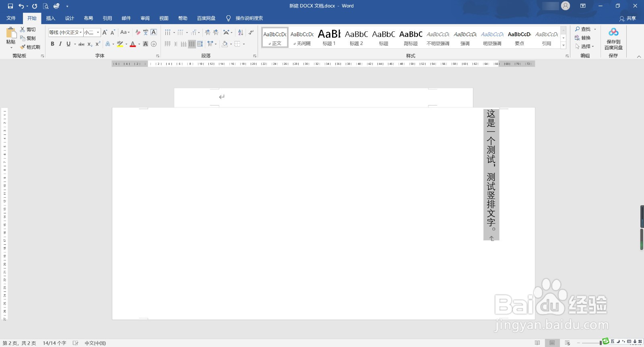The width and height of the screenshot is (644, 347).
Task: Expand the styles gallery more button
Action: pyautogui.click(x=563, y=45)
